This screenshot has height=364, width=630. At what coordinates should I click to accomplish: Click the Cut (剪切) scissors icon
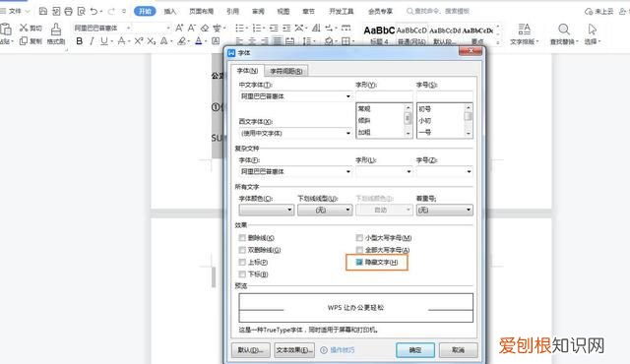coord(24,28)
